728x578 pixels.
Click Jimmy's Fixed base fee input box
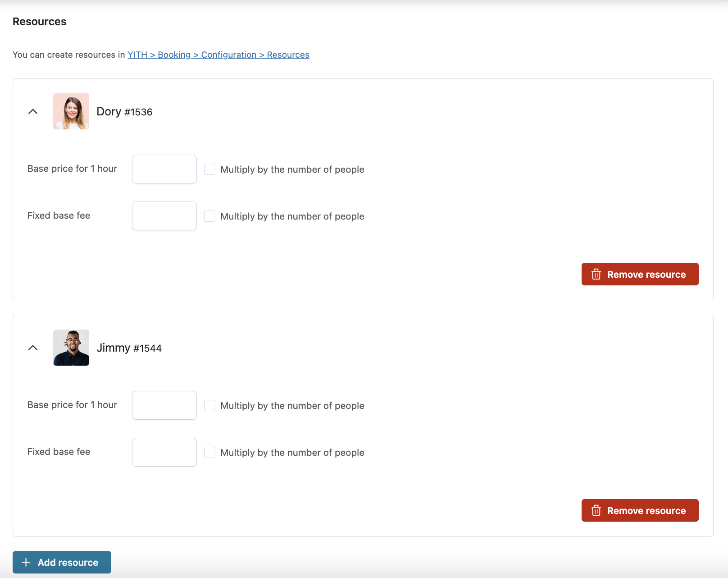[164, 452]
